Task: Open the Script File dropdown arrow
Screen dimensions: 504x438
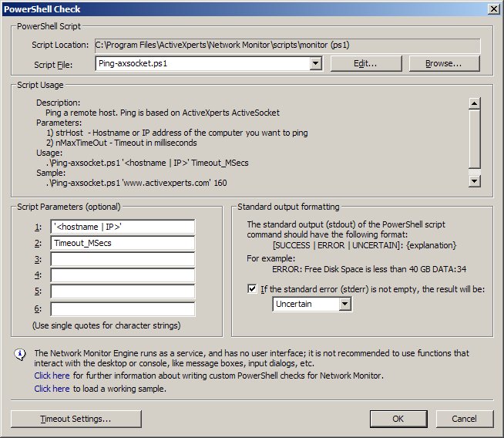Action: tap(316, 63)
